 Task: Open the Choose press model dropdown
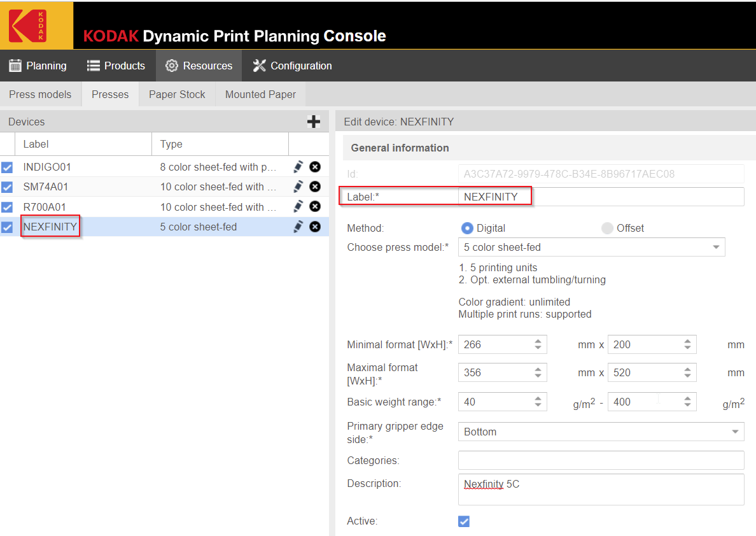591,247
